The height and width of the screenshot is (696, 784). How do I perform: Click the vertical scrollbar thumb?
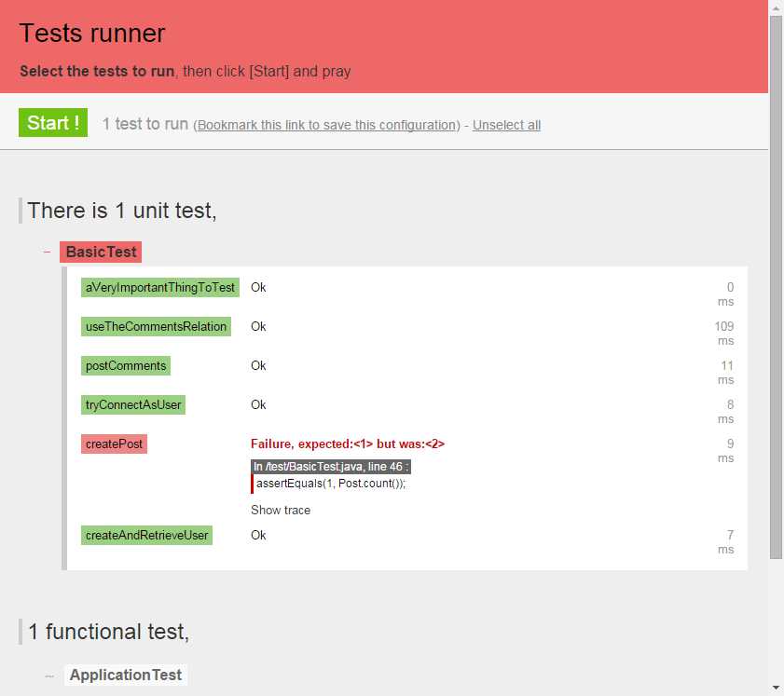coord(776,280)
